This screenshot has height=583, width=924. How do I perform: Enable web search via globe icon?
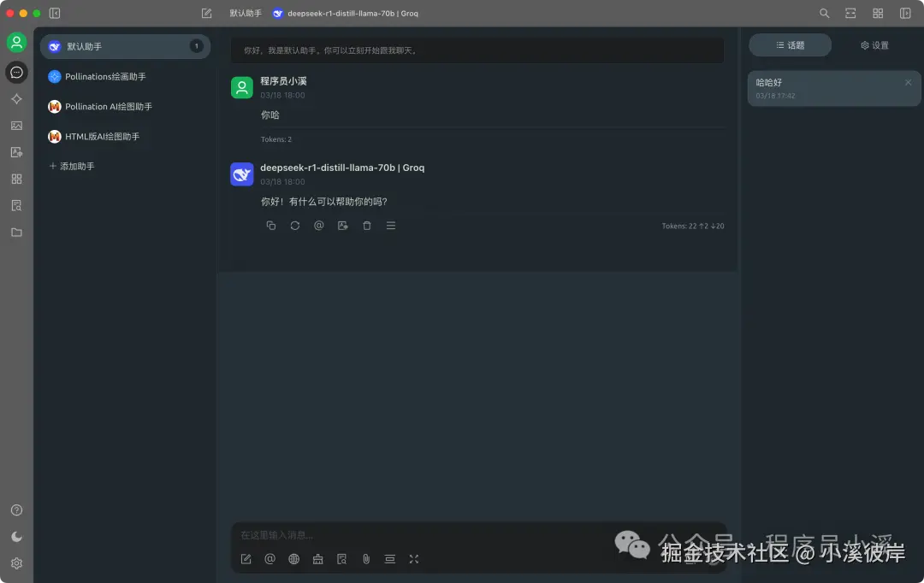click(293, 559)
